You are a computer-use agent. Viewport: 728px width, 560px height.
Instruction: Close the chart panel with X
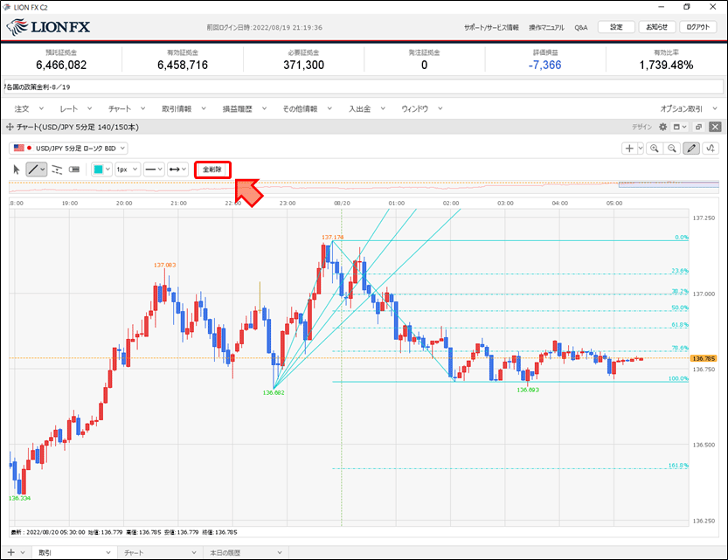coord(716,128)
